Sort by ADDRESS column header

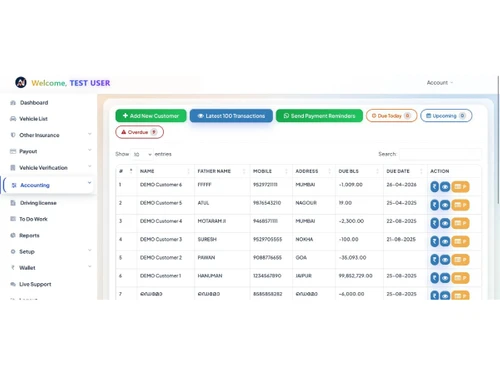click(x=313, y=171)
